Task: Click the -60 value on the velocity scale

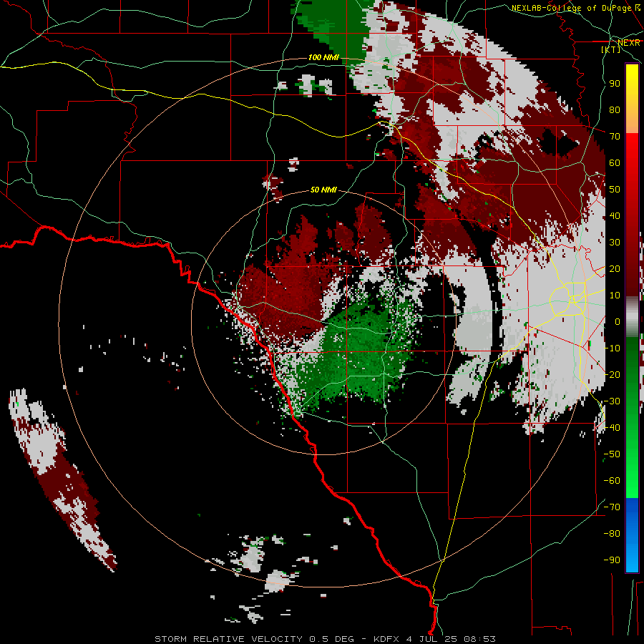Action: click(612, 481)
